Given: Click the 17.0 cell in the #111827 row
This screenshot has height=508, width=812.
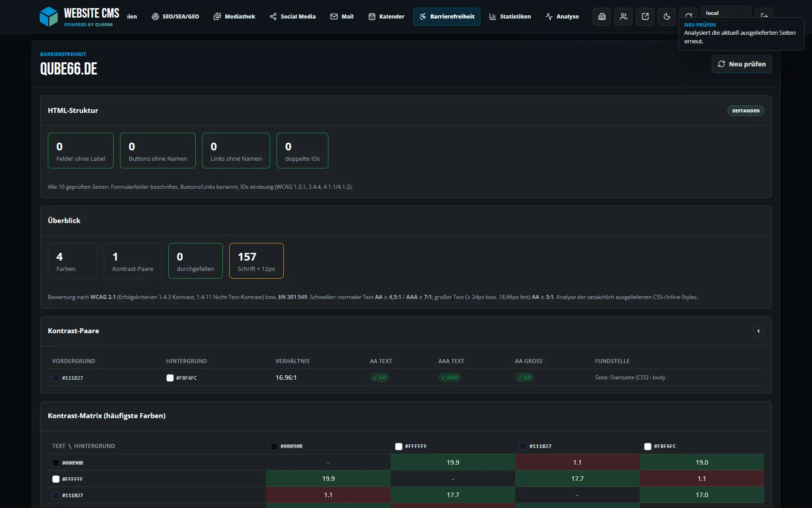Looking at the screenshot, I should click(x=702, y=495).
